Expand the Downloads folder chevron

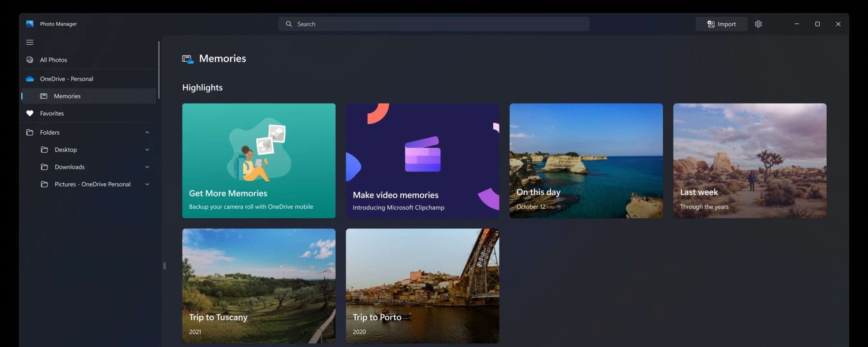click(x=147, y=167)
